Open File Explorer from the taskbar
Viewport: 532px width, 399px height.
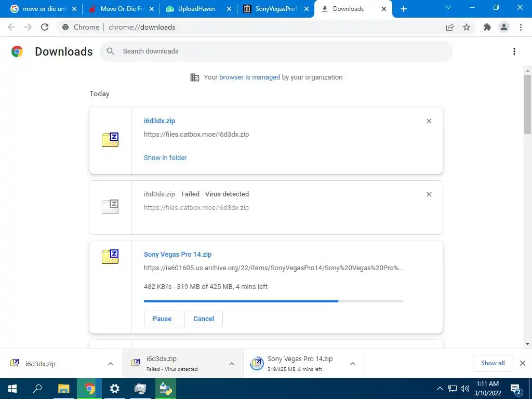63,389
